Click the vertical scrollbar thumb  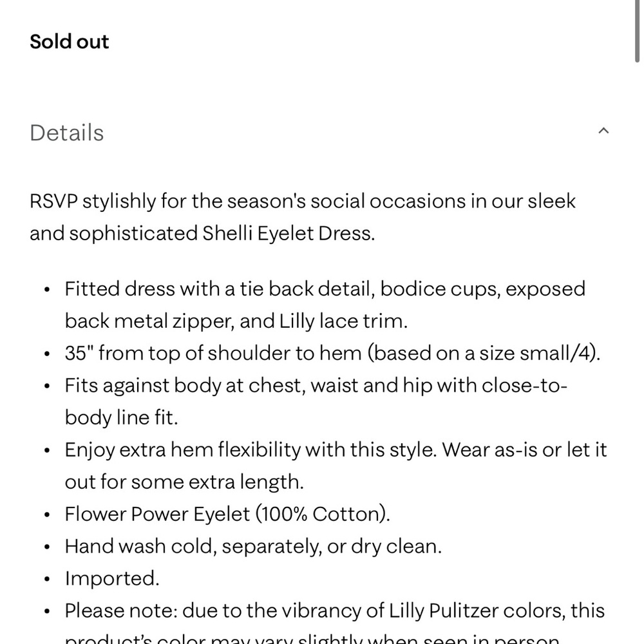[x=637, y=31]
